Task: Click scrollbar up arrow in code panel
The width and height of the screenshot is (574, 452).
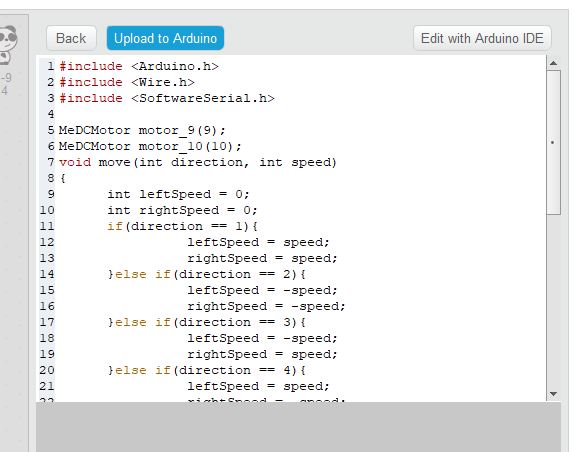Action: pos(553,63)
